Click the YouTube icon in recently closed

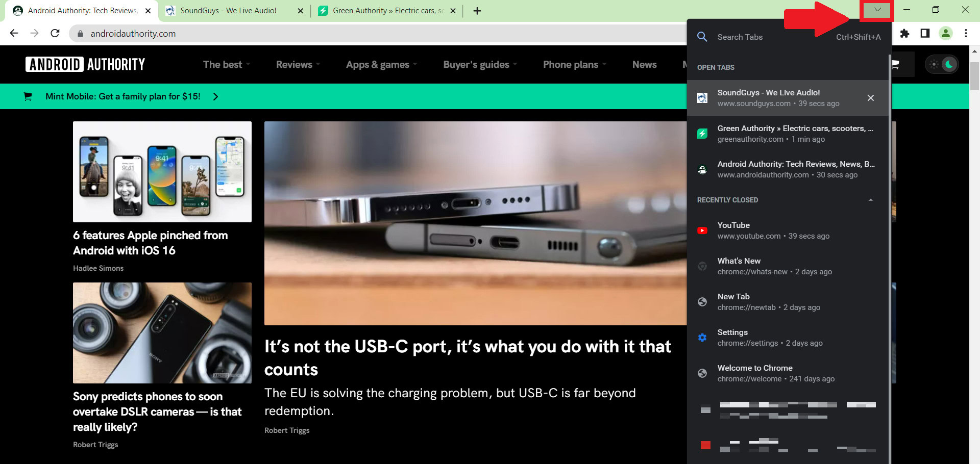coord(702,230)
